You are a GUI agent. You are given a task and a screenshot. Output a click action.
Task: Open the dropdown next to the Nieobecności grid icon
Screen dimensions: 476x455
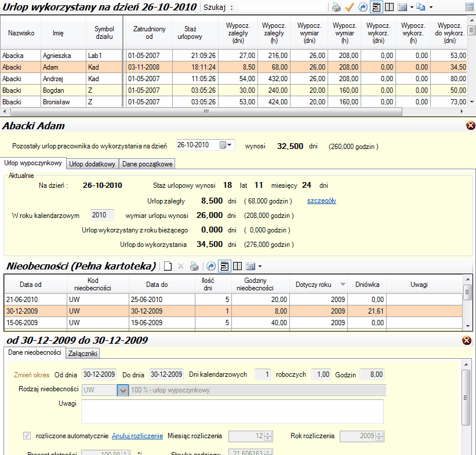260,267
